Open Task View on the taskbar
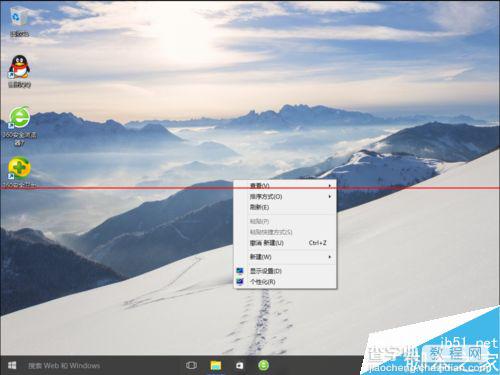The width and height of the screenshot is (500, 375). (191, 365)
